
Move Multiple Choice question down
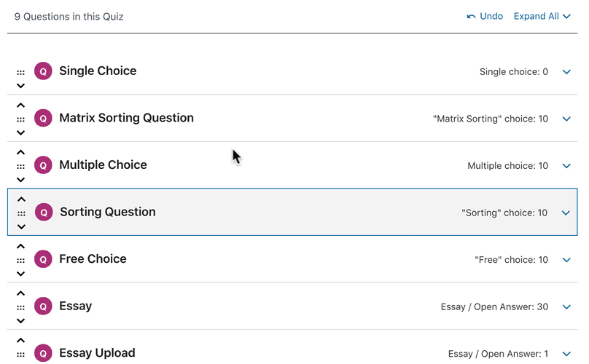(x=20, y=180)
